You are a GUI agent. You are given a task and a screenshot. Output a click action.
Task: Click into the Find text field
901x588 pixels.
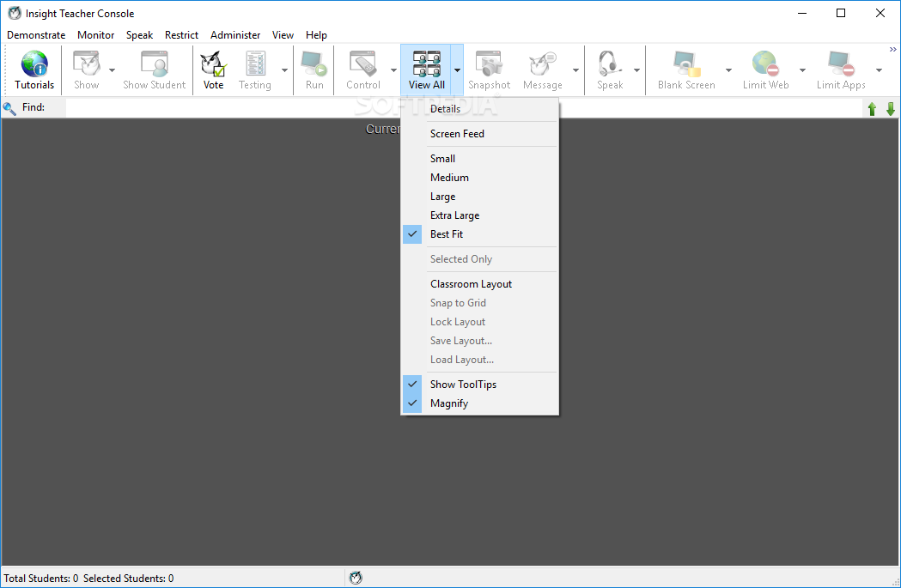[x=465, y=108]
